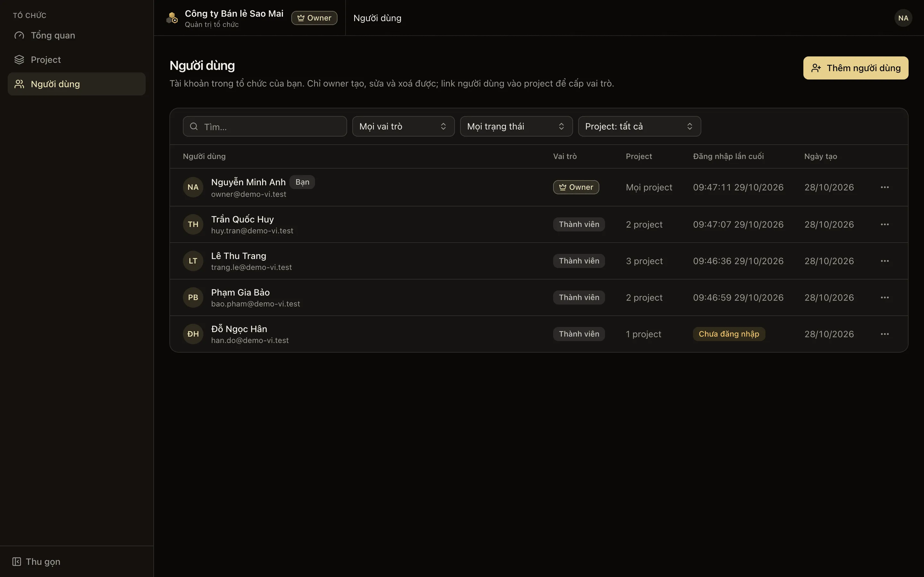Expand the Mọi vai trò role filter
The width and height of the screenshot is (924, 577).
click(403, 126)
